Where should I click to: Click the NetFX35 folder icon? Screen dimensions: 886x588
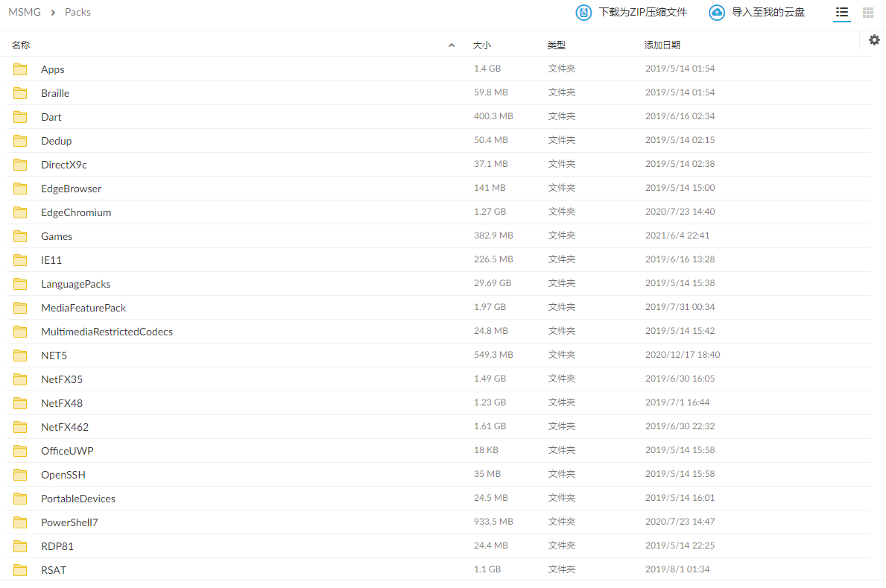pos(20,379)
